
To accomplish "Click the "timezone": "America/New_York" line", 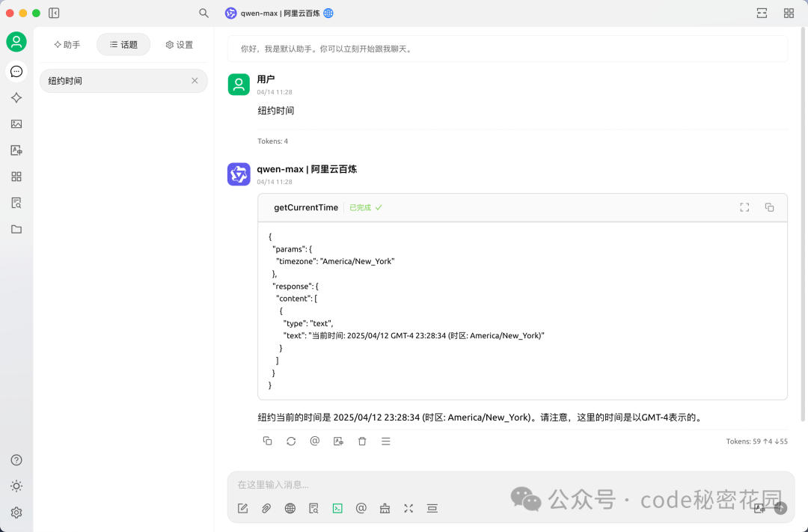I will click(x=335, y=261).
